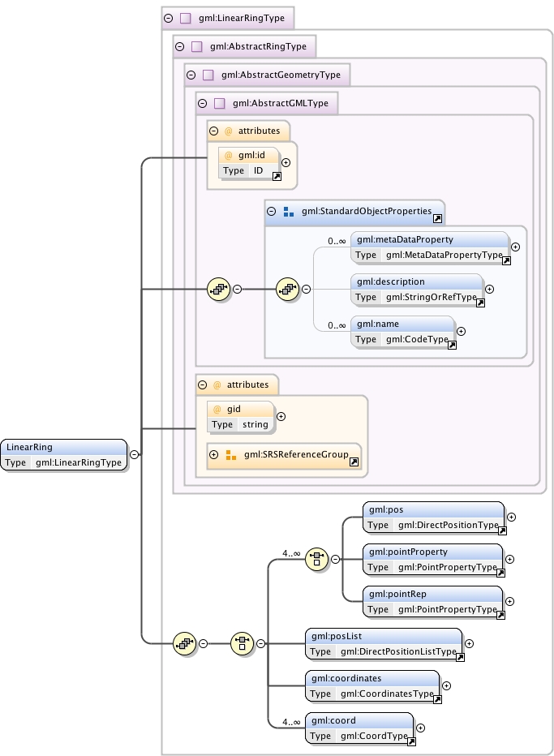
Task: Collapse the LinearRing root element children
Action: point(135,455)
